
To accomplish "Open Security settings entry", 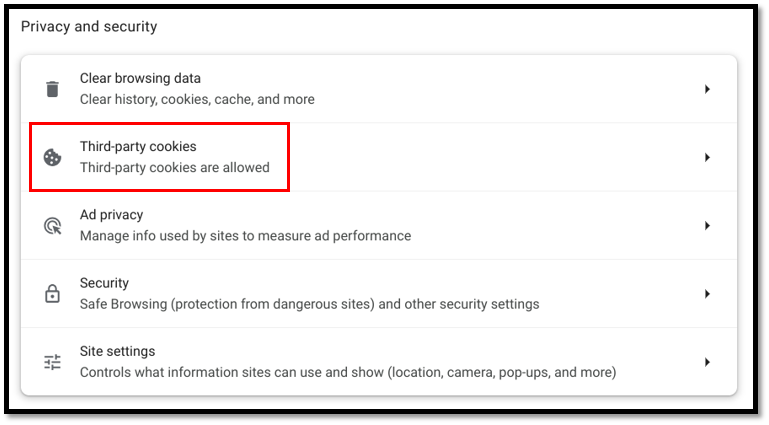I will 106,283.
